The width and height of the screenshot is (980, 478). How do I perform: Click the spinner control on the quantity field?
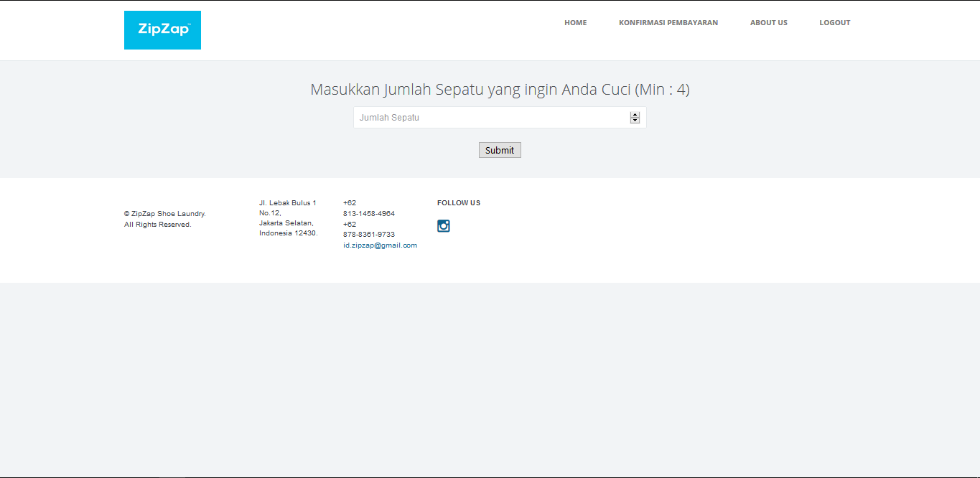[634, 117]
